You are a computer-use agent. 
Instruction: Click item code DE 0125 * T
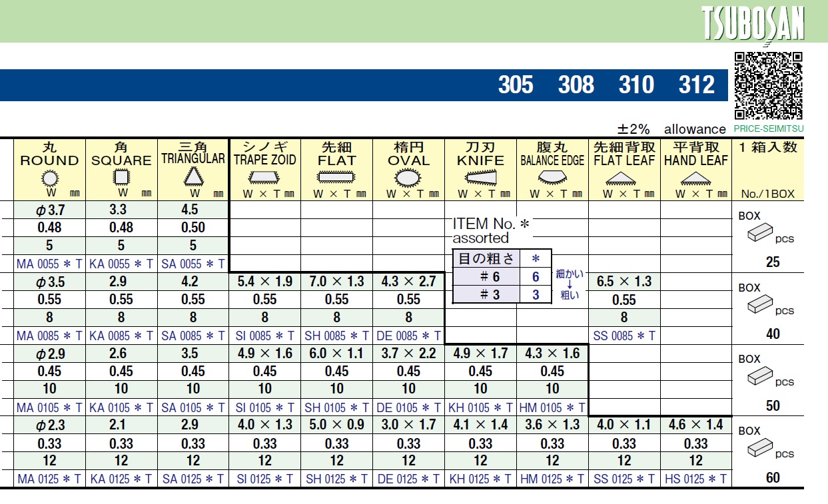[x=408, y=479]
